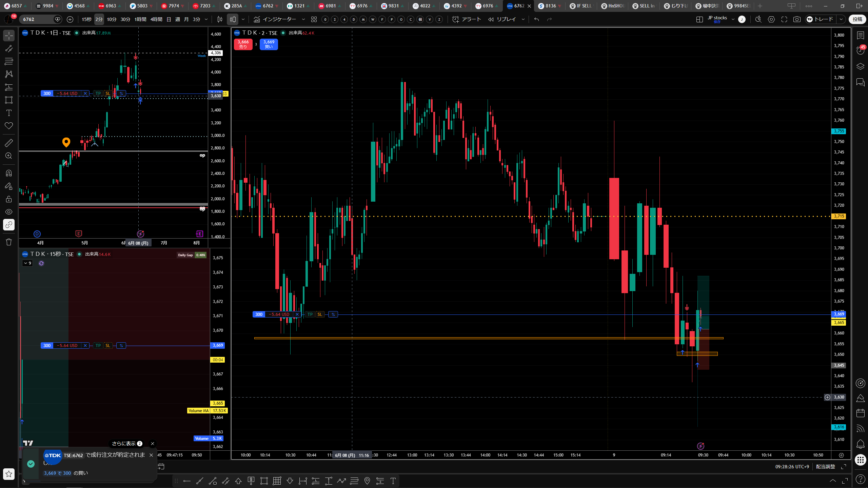The height and width of the screenshot is (488, 868).
Task: Open the watchlist panel in right sidebar
Action: tap(861, 35)
